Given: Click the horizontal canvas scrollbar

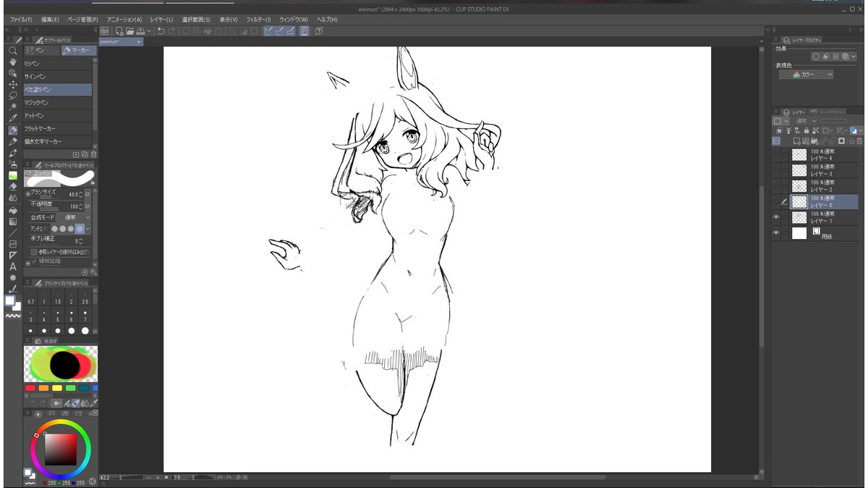Looking at the screenshot, I should point(498,477).
